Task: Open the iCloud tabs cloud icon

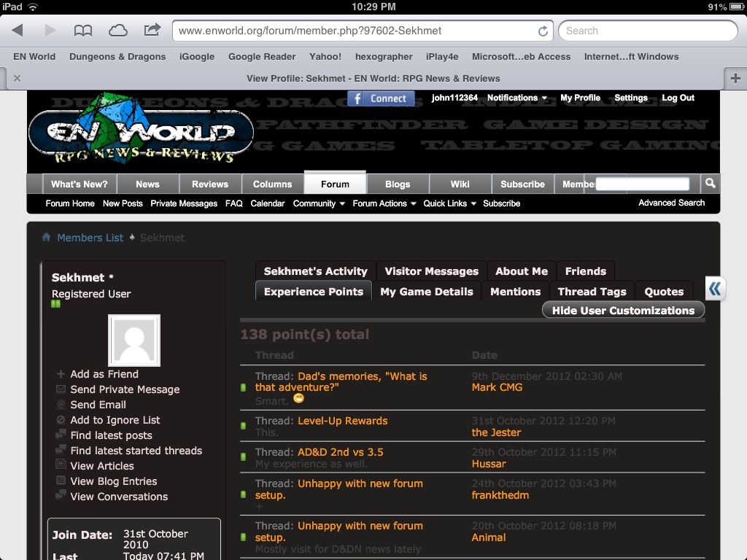Action: coord(117,31)
